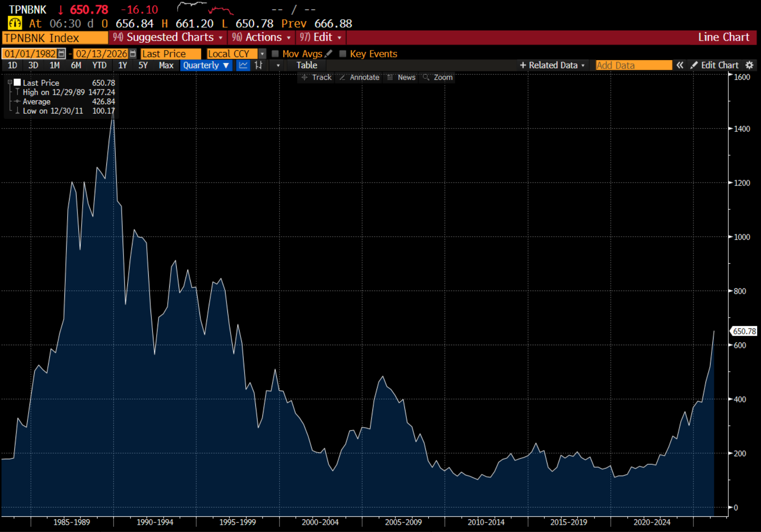
Task: Open the start date calendar picker
Action: click(x=61, y=54)
